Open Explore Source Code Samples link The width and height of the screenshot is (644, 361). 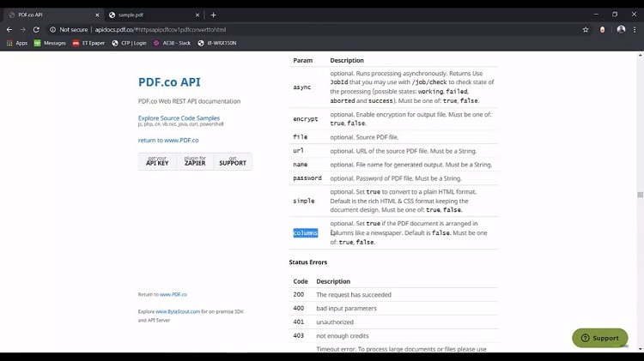[x=179, y=118]
